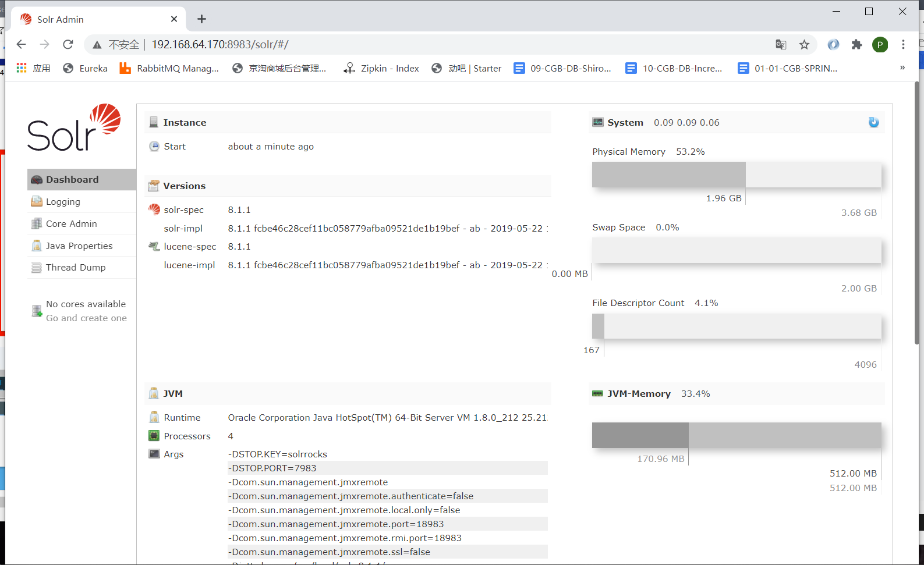Click the Logging folder icon
924x565 pixels.
click(x=37, y=201)
